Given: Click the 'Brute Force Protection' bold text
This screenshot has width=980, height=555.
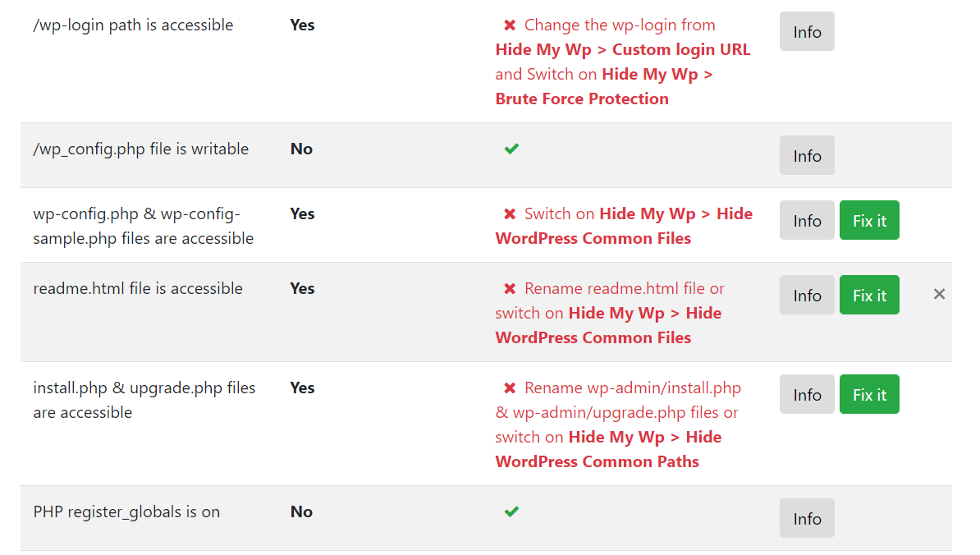Looking at the screenshot, I should pyautogui.click(x=581, y=99).
